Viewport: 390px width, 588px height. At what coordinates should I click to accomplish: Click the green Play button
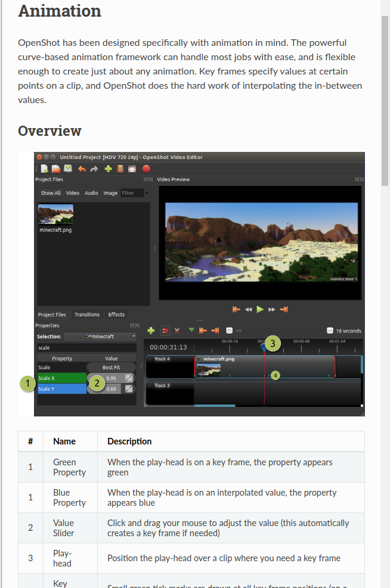click(260, 309)
